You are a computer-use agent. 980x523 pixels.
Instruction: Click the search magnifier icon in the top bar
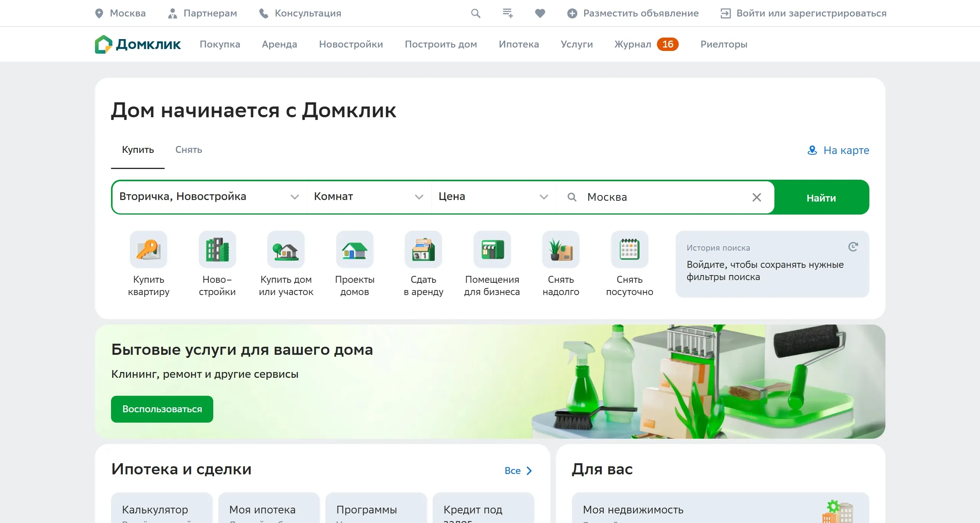pyautogui.click(x=475, y=13)
